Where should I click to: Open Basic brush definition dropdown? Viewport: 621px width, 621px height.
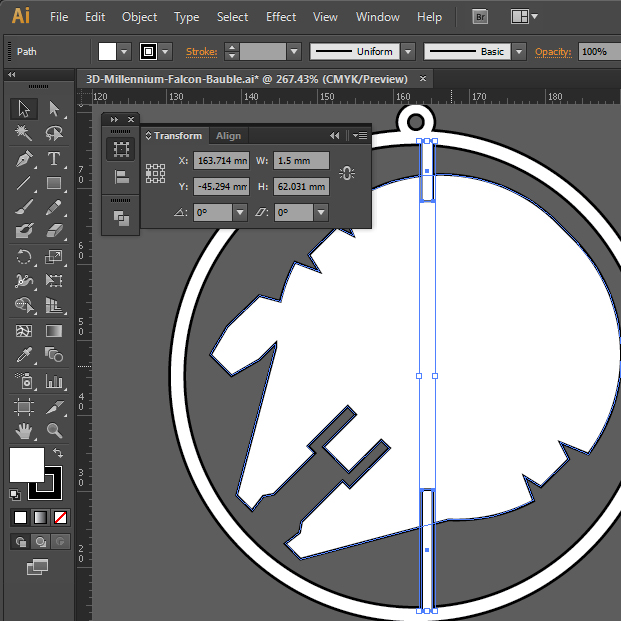pos(519,51)
